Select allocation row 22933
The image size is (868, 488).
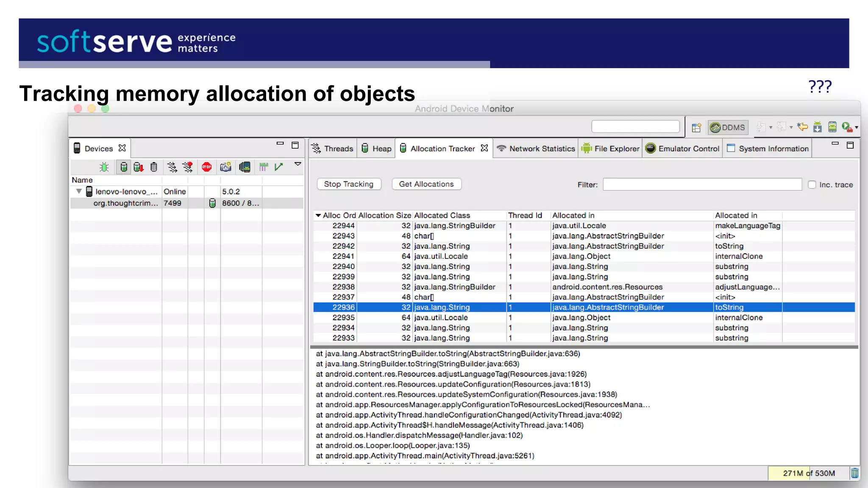584,338
